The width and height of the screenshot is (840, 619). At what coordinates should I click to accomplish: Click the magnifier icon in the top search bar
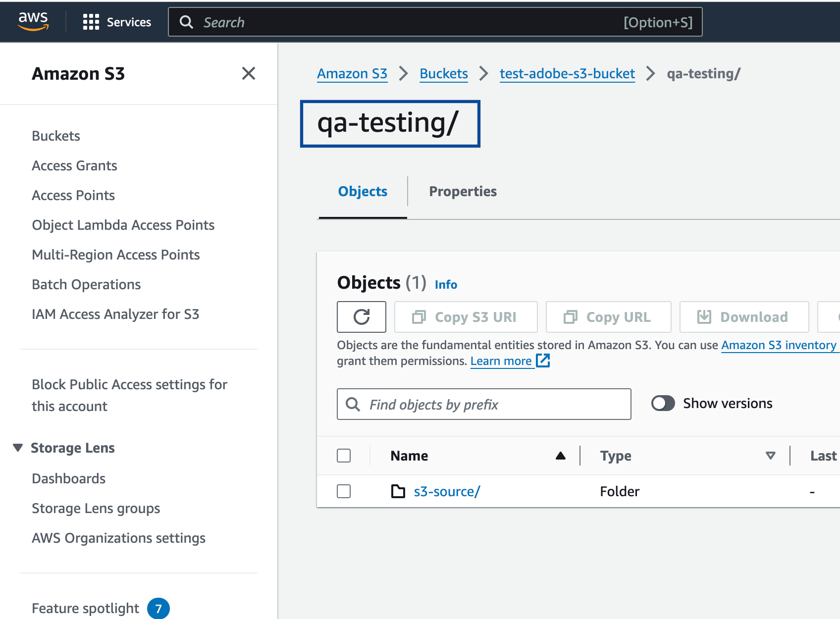tap(186, 22)
